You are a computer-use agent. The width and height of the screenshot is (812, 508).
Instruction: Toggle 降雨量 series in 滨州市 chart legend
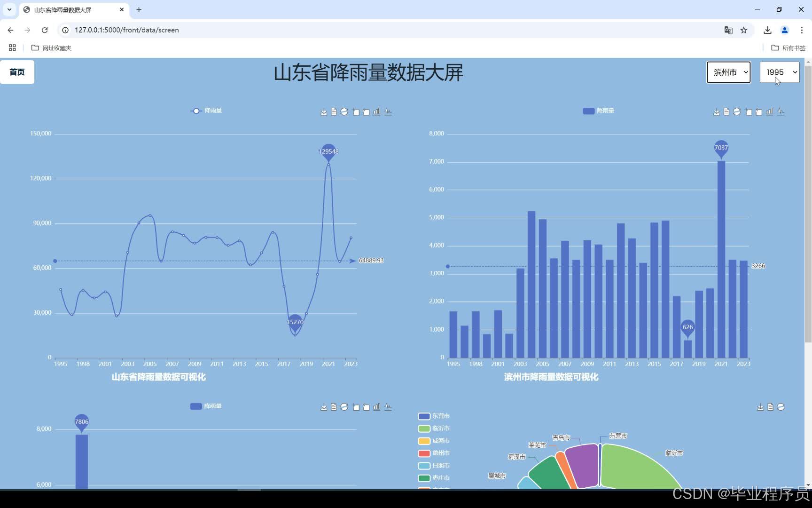click(x=598, y=111)
